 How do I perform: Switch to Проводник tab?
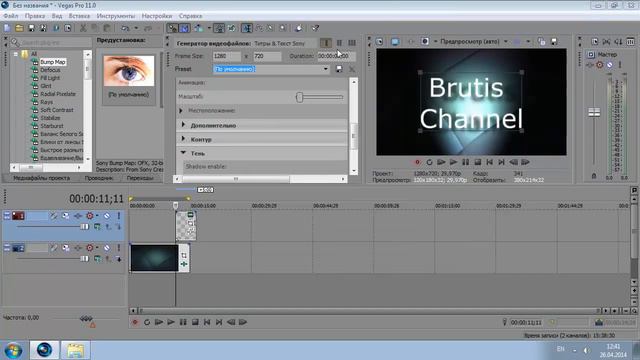point(99,178)
